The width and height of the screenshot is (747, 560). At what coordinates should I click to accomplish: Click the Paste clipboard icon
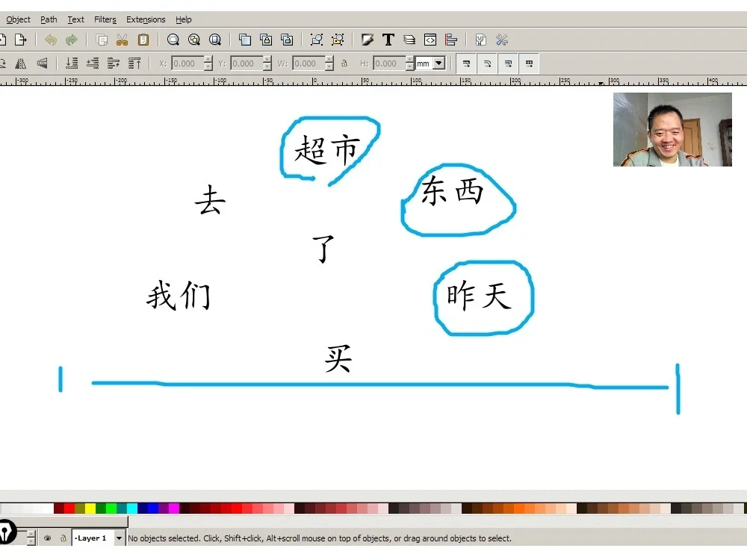pyautogui.click(x=143, y=40)
